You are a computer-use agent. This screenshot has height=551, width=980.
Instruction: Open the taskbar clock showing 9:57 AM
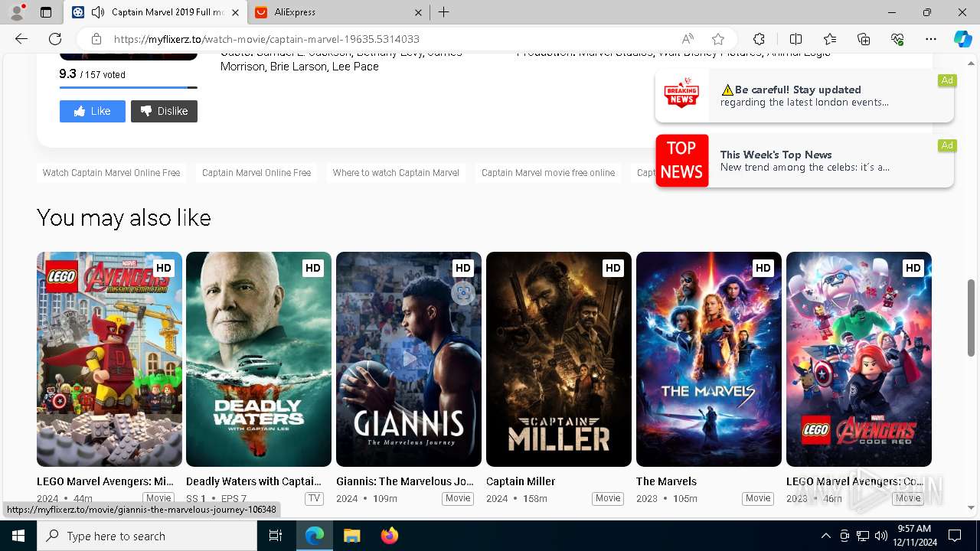[x=914, y=536]
